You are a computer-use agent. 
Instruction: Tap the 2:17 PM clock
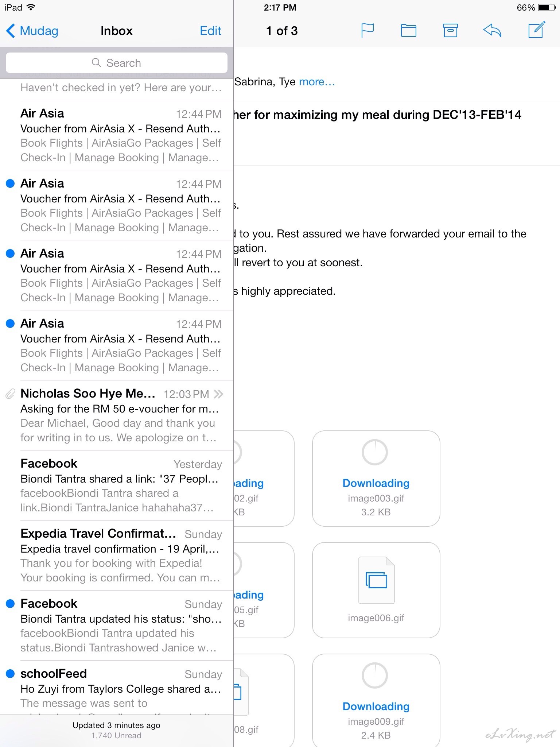[280, 7]
